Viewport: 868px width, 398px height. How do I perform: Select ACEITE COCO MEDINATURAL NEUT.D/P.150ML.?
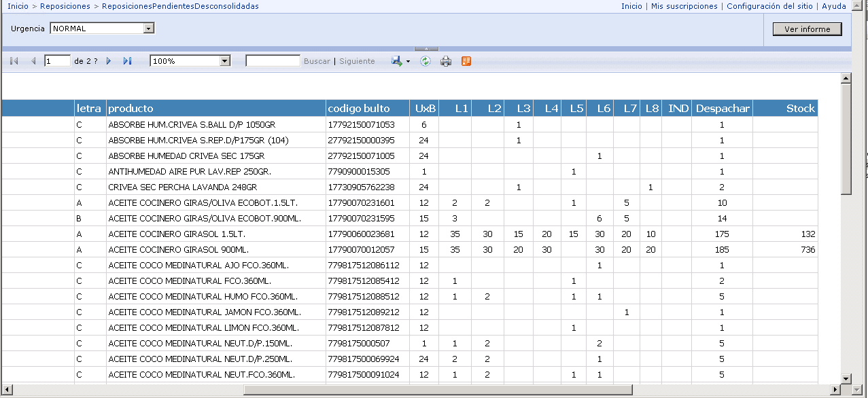click(x=409, y=344)
